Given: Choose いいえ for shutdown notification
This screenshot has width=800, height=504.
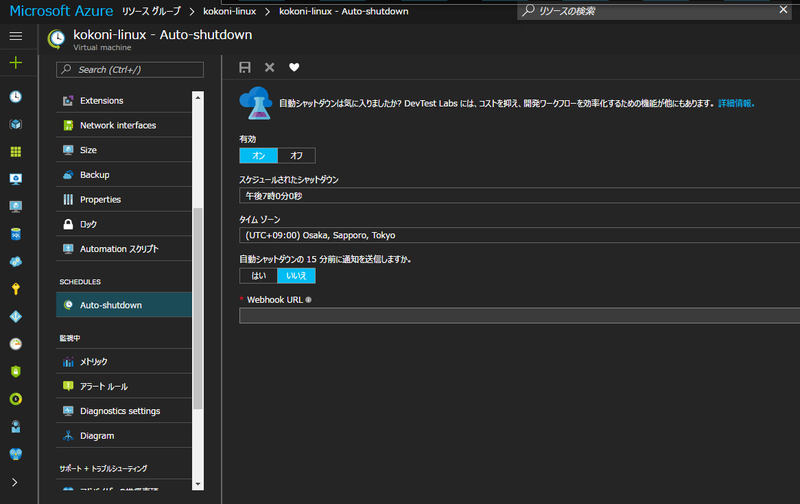Looking at the screenshot, I should tap(296, 276).
